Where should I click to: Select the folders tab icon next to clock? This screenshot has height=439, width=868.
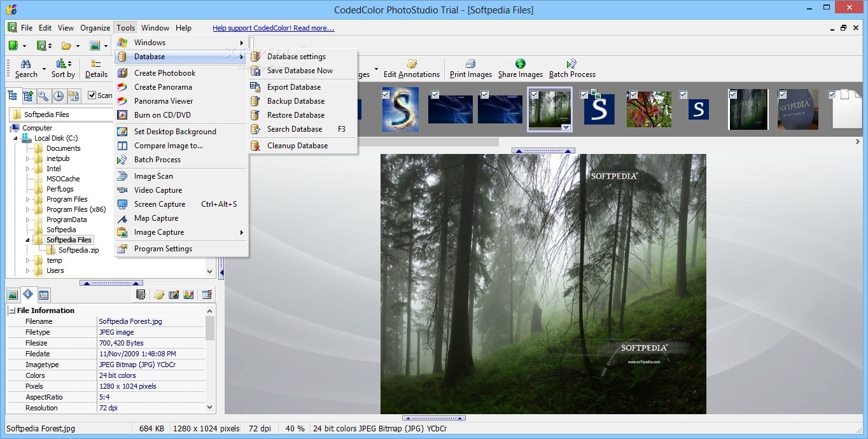(x=74, y=96)
